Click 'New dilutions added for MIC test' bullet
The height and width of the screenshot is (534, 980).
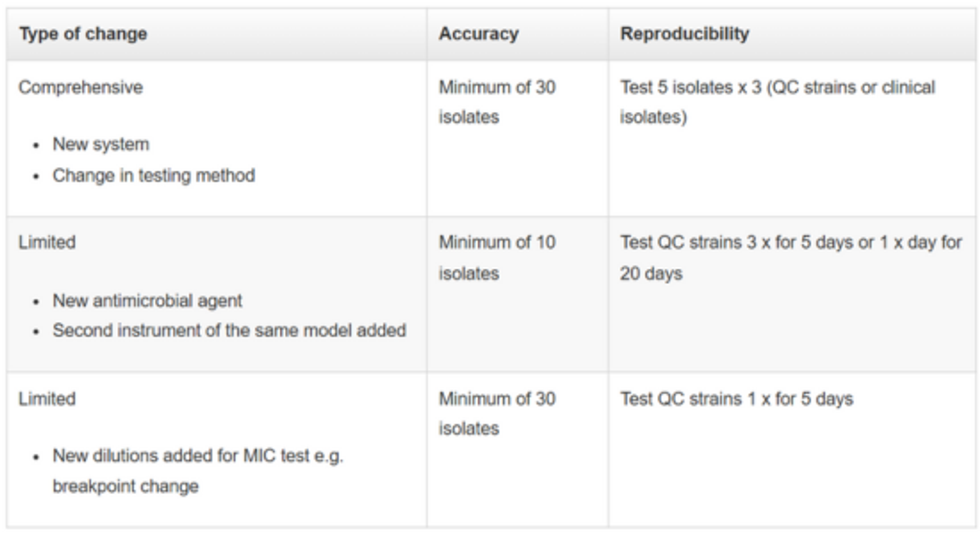[x=198, y=455]
